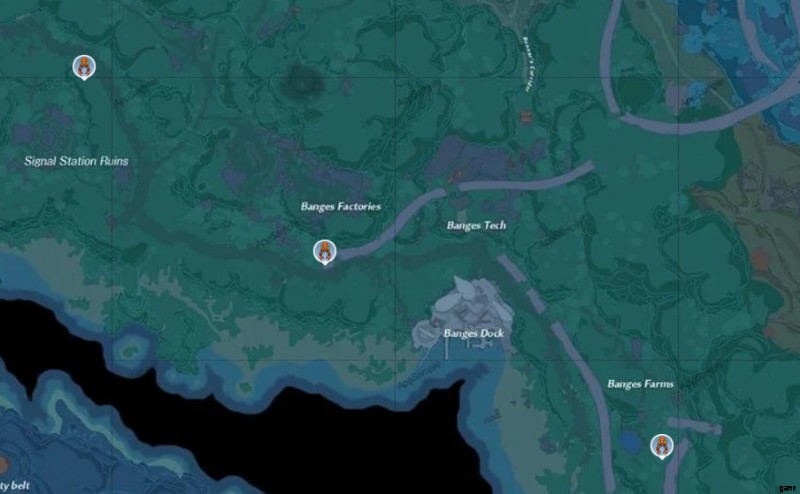
Task: Select the Banges Farms label
Action: tap(640, 384)
